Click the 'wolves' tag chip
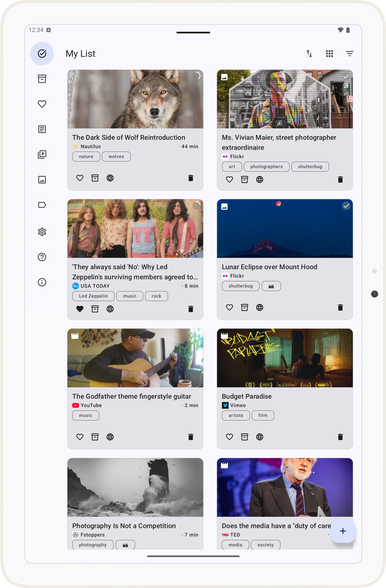The width and height of the screenshot is (386, 588). click(116, 156)
